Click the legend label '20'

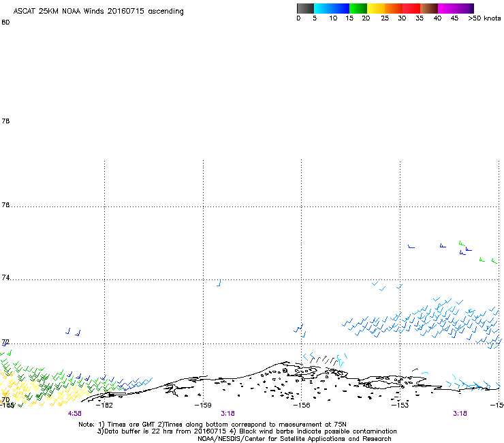[x=366, y=18]
